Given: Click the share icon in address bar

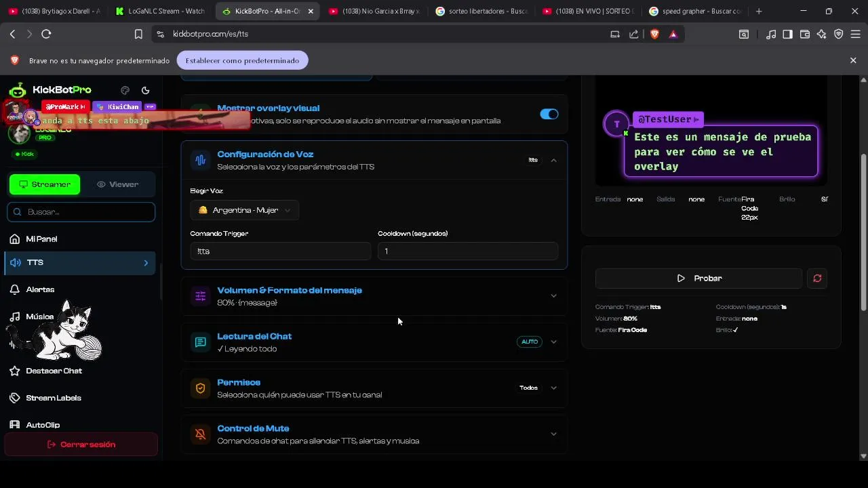Looking at the screenshot, I should point(633,34).
